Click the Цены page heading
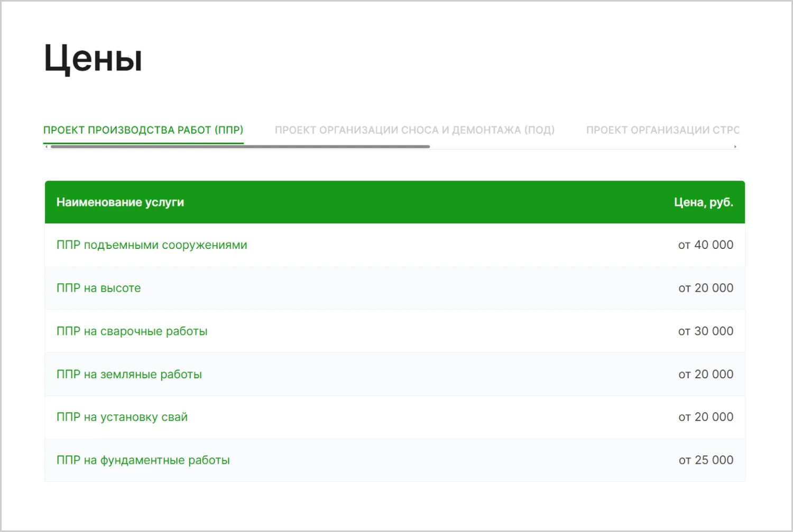Image resolution: width=793 pixels, height=532 pixels. (x=93, y=59)
